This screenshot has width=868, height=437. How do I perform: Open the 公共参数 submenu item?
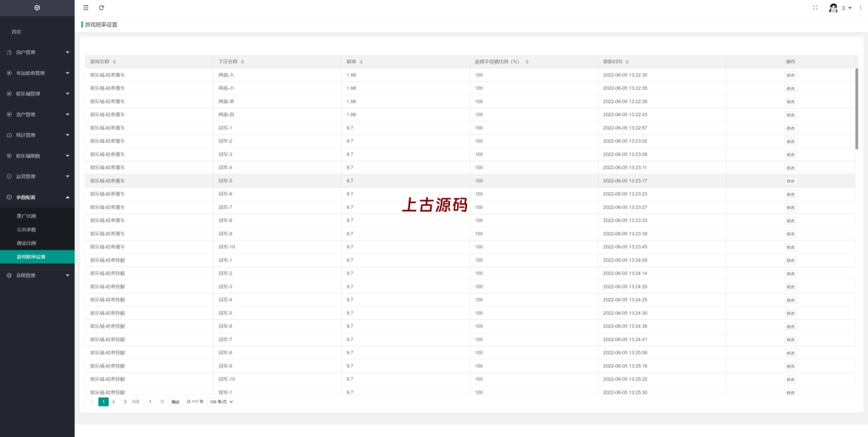pyautogui.click(x=26, y=230)
